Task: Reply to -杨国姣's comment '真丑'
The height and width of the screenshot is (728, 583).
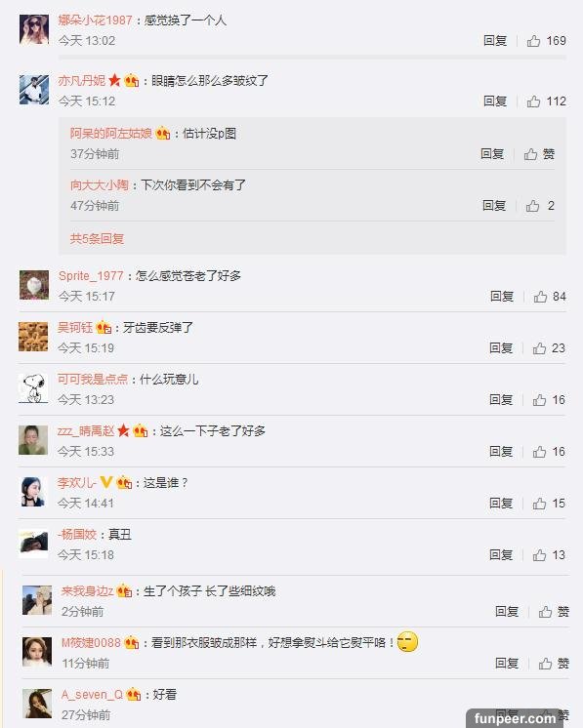Action: [x=501, y=555]
